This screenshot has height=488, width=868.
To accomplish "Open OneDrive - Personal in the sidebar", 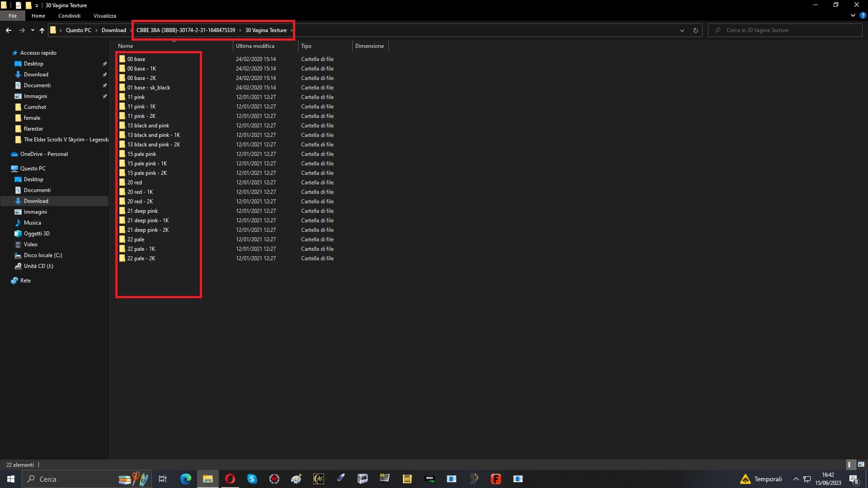I will (44, 154).
